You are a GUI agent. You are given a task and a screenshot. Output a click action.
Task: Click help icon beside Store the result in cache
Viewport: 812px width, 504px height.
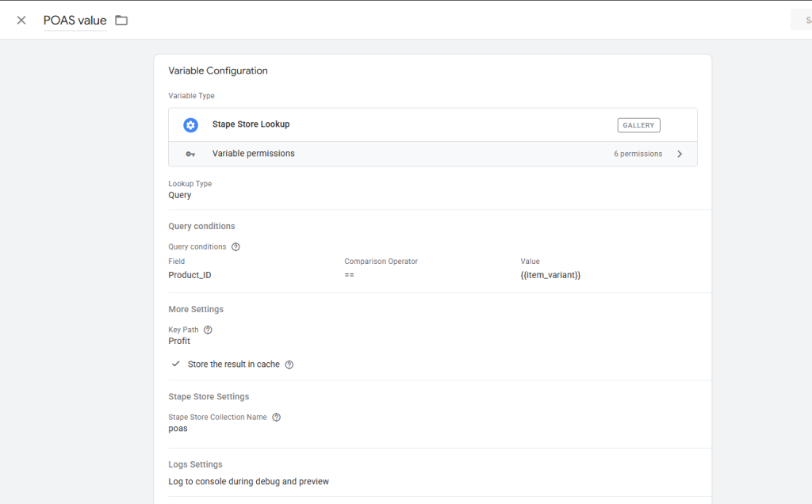point(289,365)
